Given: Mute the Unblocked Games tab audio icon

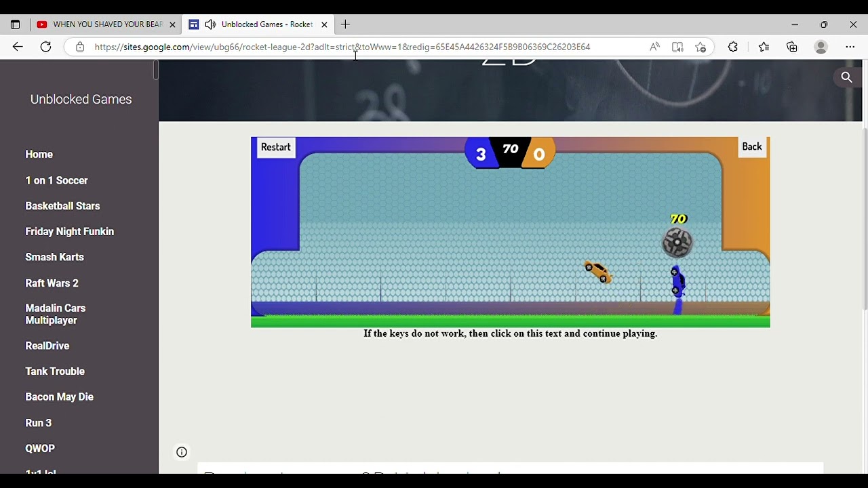Looking at the screenshot, I should 210,24.
